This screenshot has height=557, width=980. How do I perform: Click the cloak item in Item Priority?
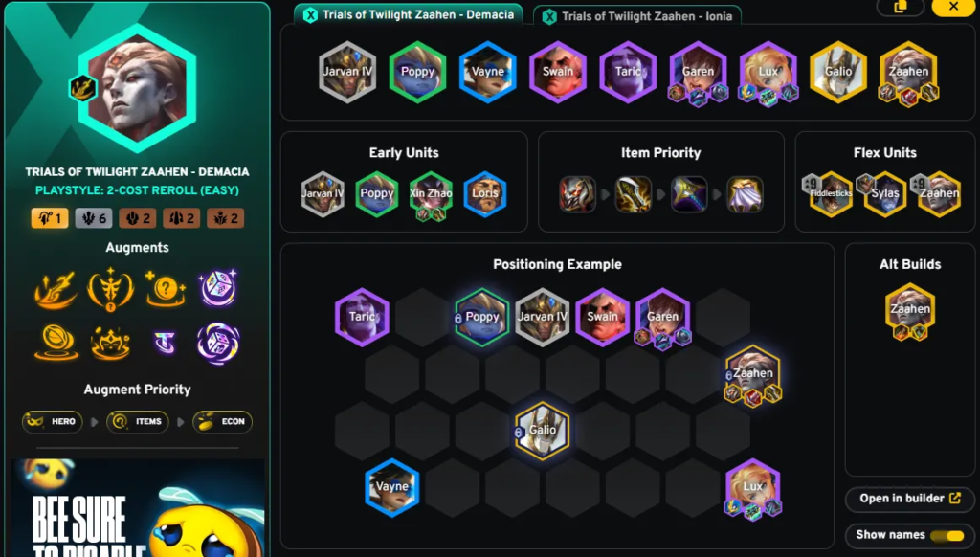pyautogui.click(x=745, y=194)
